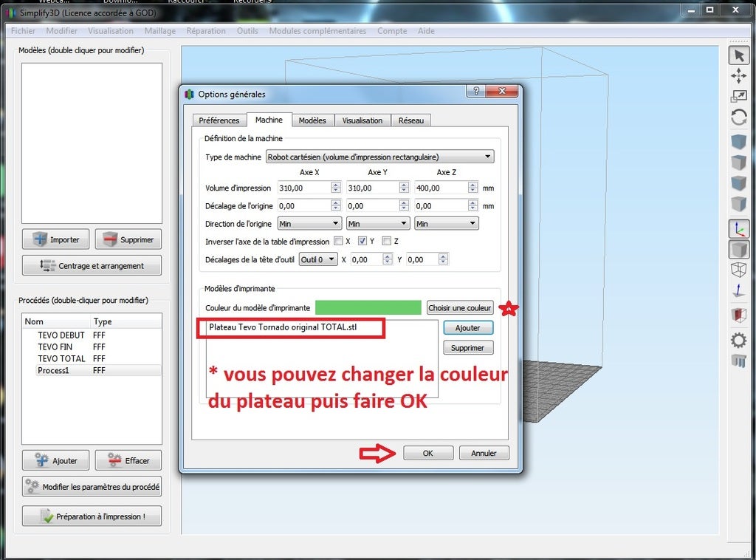Open the cross-section view tool
756x560 pixels.
click(x=738, y=315)
